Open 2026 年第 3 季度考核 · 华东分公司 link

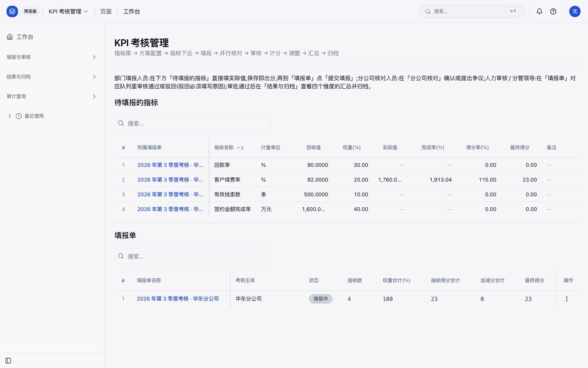[178, 299]
